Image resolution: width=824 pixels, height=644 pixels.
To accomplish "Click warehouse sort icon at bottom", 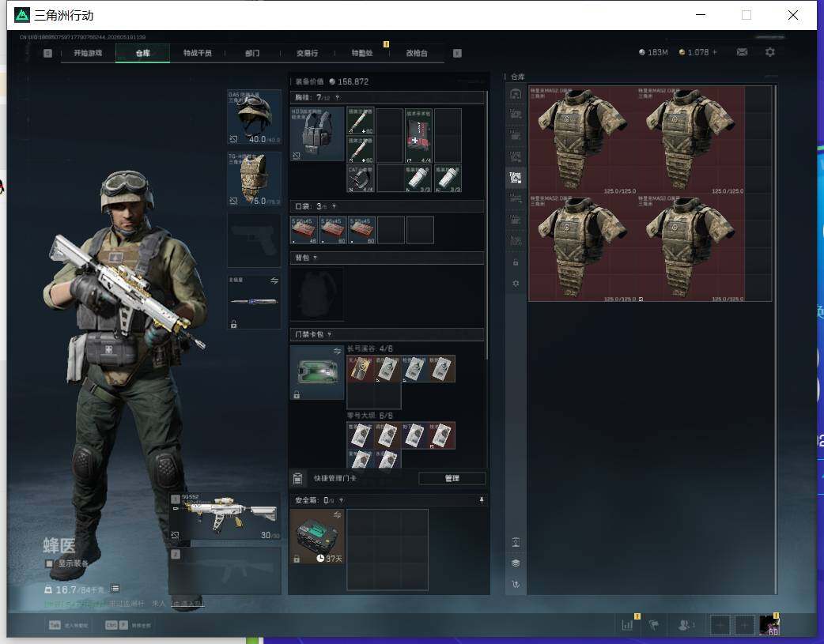I will [x=516, y=584].
